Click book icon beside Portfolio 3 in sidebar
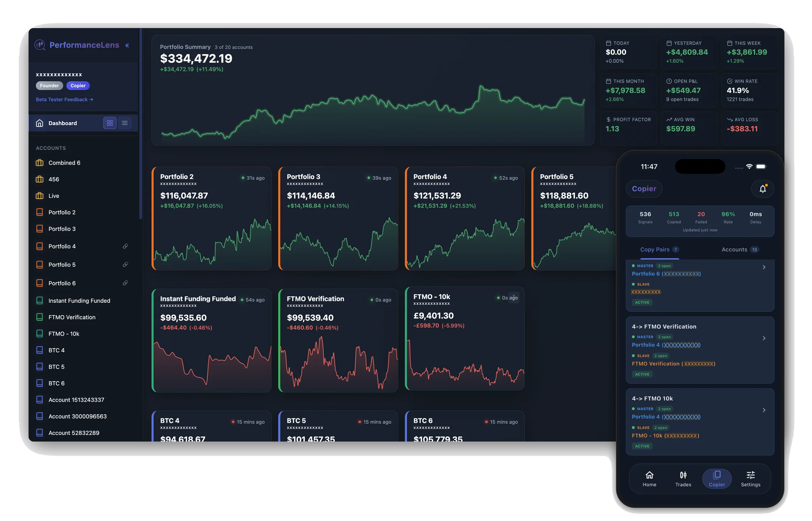This screenshot has width=812, height=521. point(39,229)
